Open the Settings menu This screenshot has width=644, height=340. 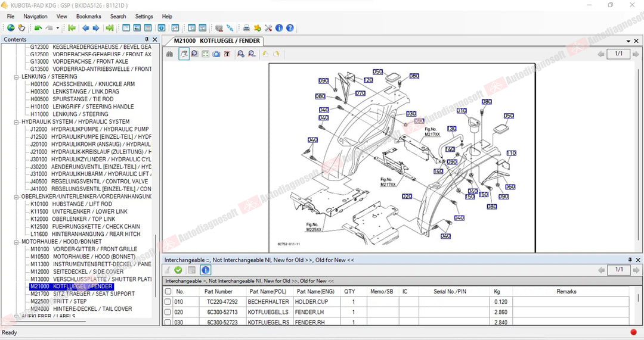coord(144,17)
